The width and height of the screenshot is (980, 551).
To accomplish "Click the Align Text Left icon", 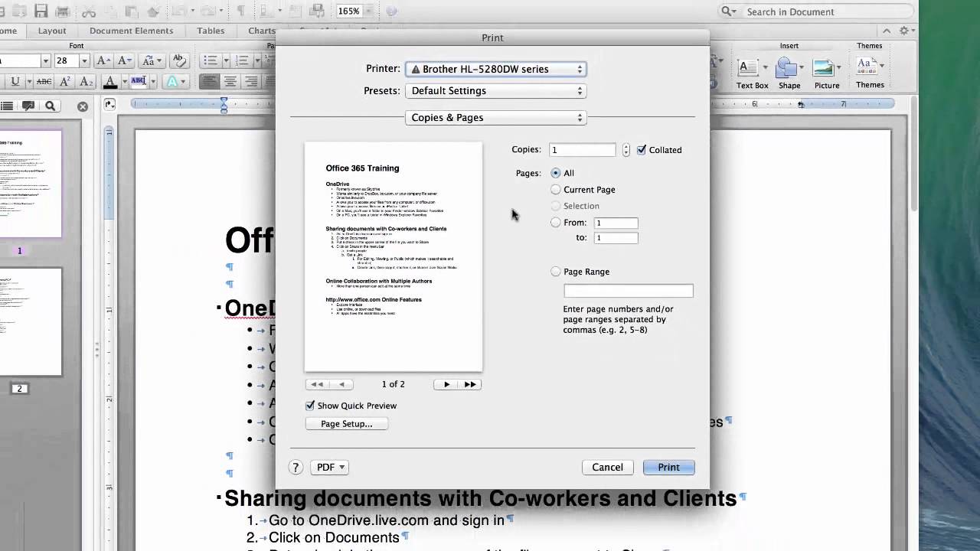I will pyautogui.click(x=209, y=81).
